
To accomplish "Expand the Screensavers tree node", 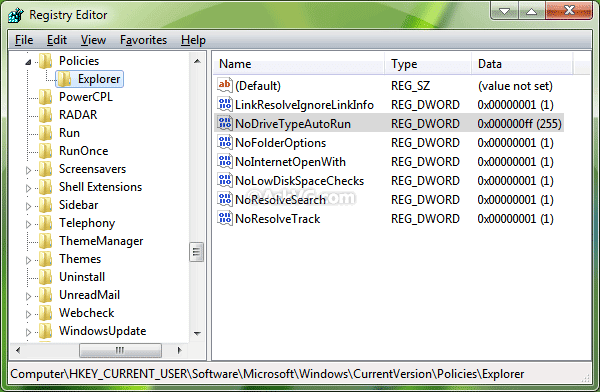I will point(28,170).
